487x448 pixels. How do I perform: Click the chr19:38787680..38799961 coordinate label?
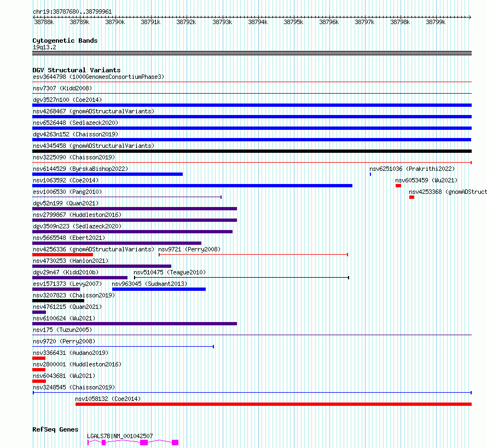coord(72,12)
